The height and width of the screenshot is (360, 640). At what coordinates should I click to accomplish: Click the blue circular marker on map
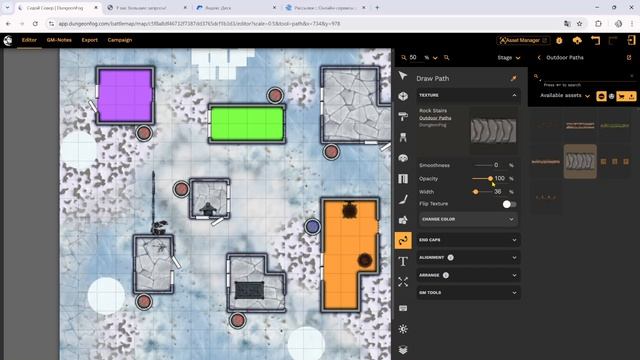click(312, 227)
